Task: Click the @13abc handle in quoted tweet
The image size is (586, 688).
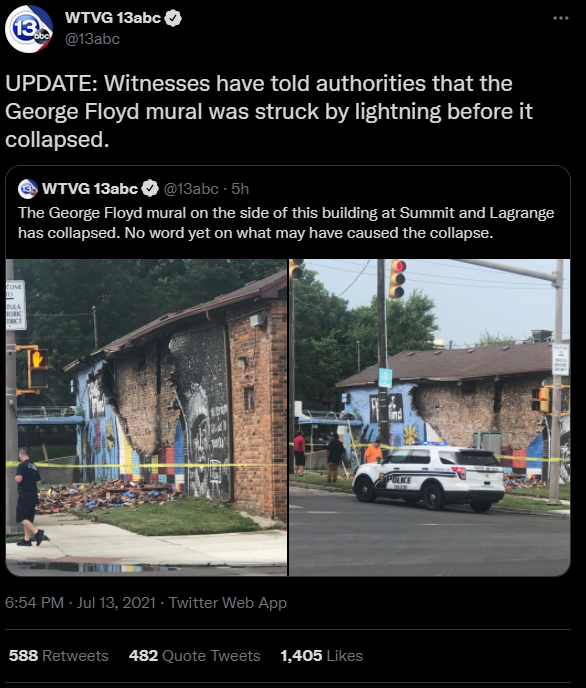Action: point(191,189)
